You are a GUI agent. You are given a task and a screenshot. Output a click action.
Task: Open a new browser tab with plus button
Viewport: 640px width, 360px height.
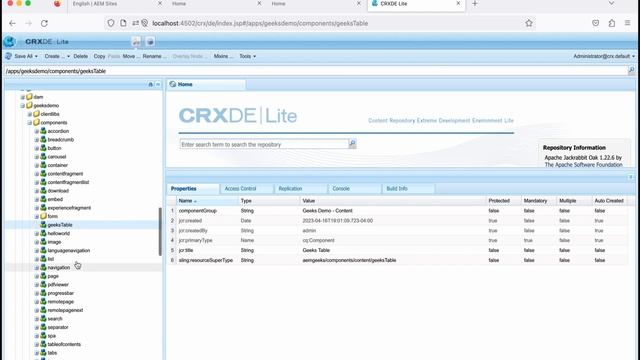[x=474, y=4]
